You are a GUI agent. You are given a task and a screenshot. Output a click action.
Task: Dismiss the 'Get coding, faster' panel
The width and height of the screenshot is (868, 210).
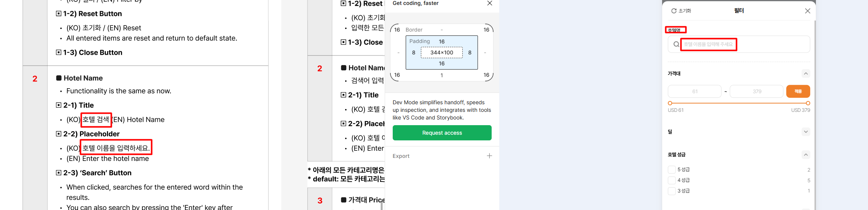[490, 3]
